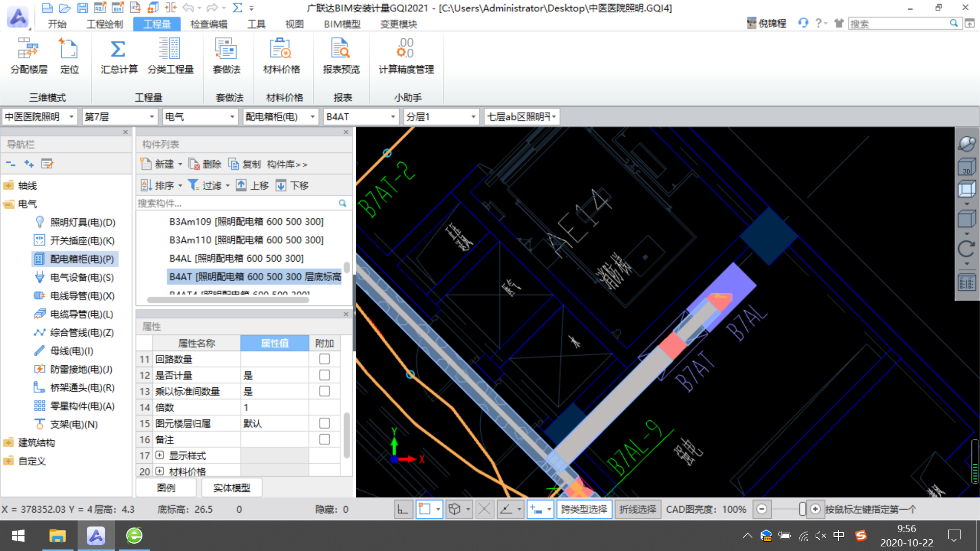Select 防雷接地(电)(J) tree item

[x=81, y=369]
